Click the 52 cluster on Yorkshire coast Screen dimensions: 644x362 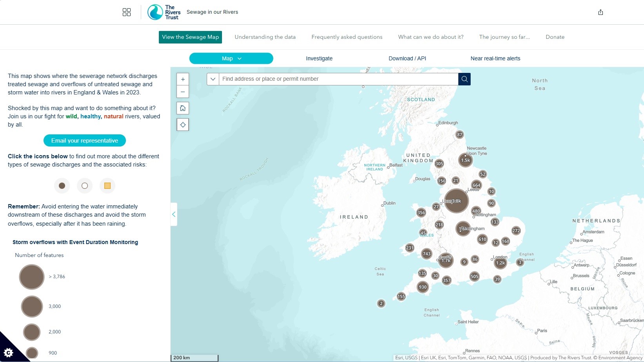pyautogui.click(x=483, y=174)
